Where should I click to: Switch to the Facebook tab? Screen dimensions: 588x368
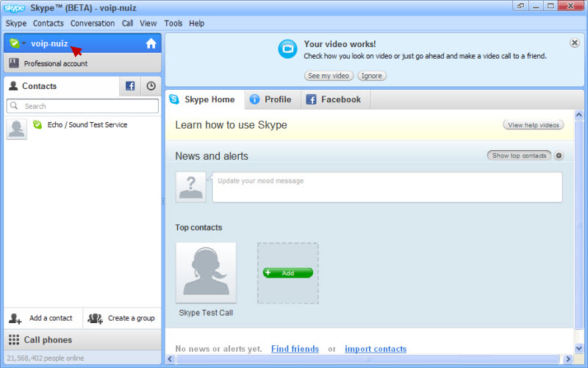click(336, 99)
